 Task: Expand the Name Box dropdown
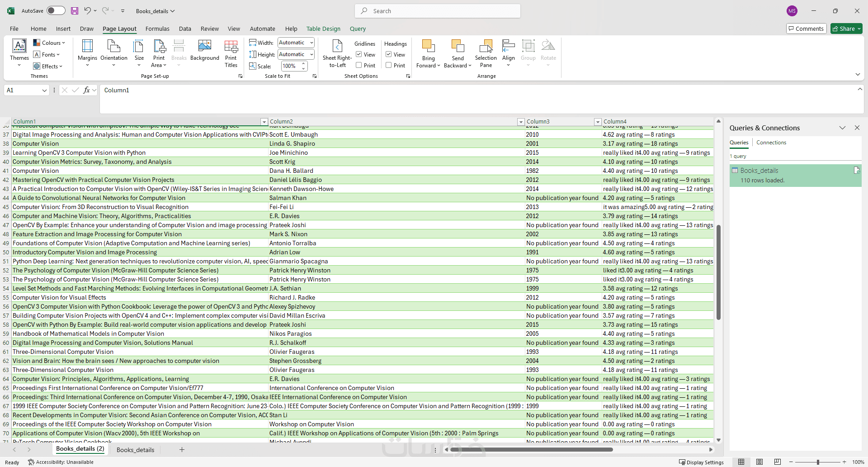pos(44,90)
